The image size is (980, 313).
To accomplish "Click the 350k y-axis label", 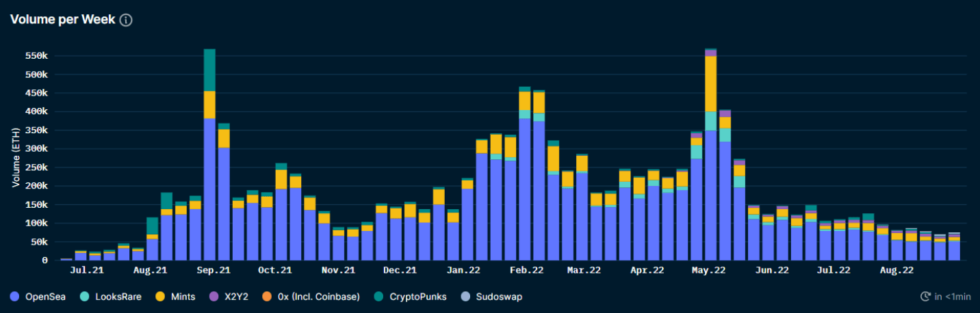I will click(x=36, y=130).
